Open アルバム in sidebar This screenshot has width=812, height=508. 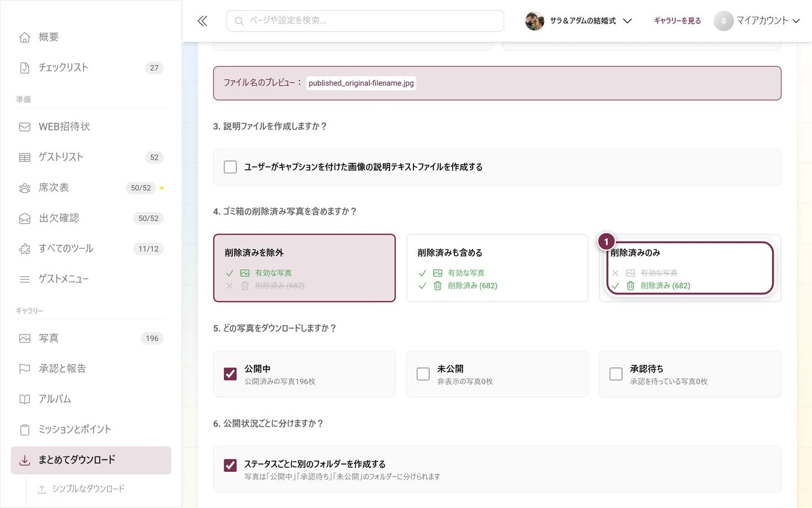[91, 400]
